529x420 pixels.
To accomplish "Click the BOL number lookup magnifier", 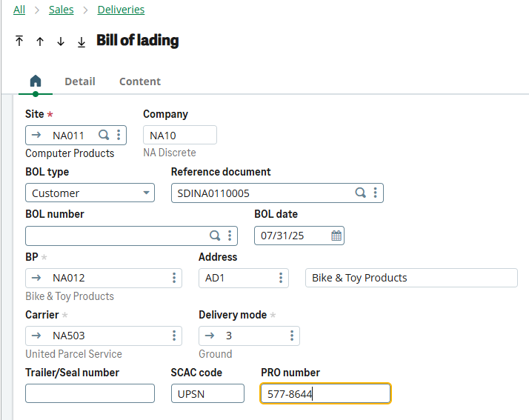I will (x=215, y=236).
